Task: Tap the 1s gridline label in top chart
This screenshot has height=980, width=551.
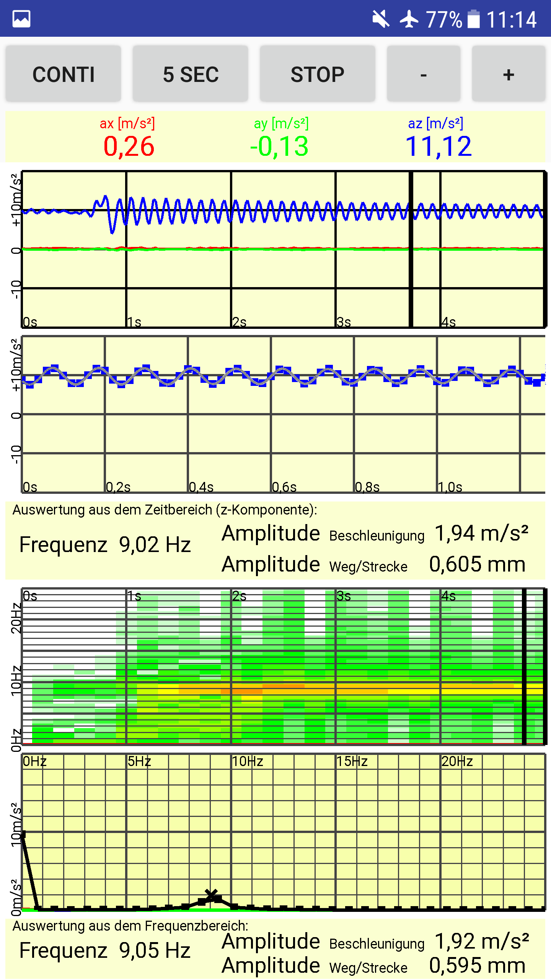Action: tap(134, 322)
